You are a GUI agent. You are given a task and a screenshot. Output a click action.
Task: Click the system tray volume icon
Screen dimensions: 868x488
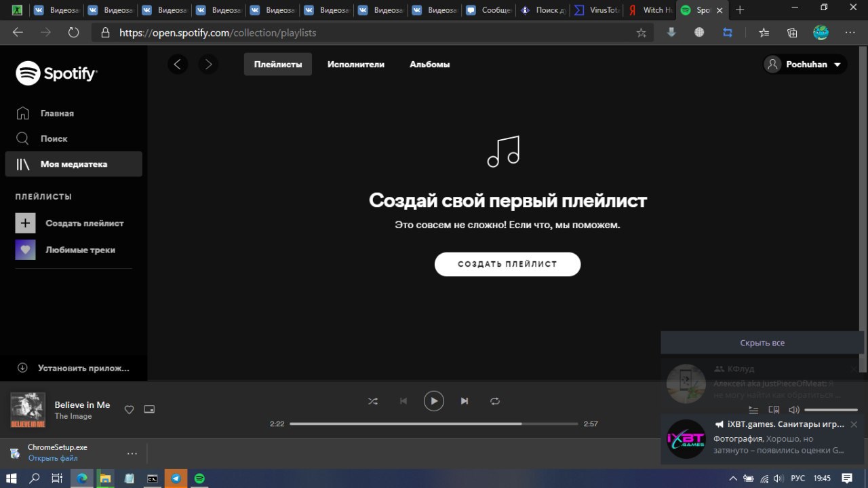pyautogui.click(x=777, y=478)
